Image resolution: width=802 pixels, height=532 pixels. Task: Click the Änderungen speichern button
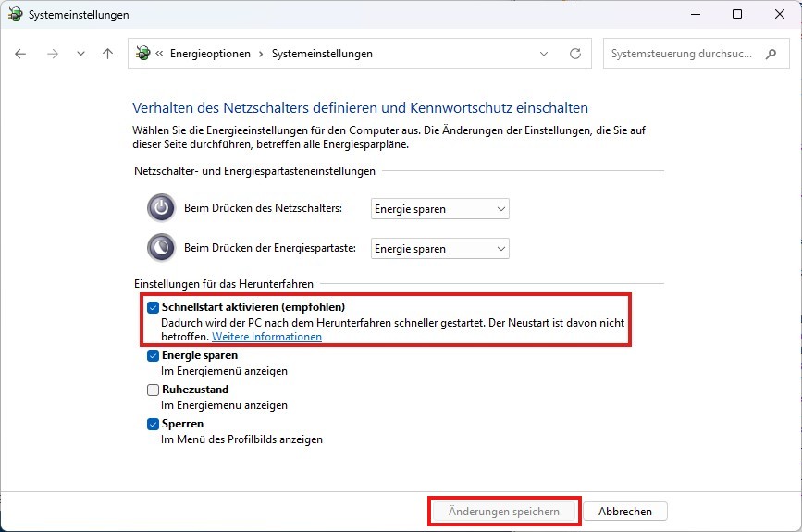coord(504,511)
